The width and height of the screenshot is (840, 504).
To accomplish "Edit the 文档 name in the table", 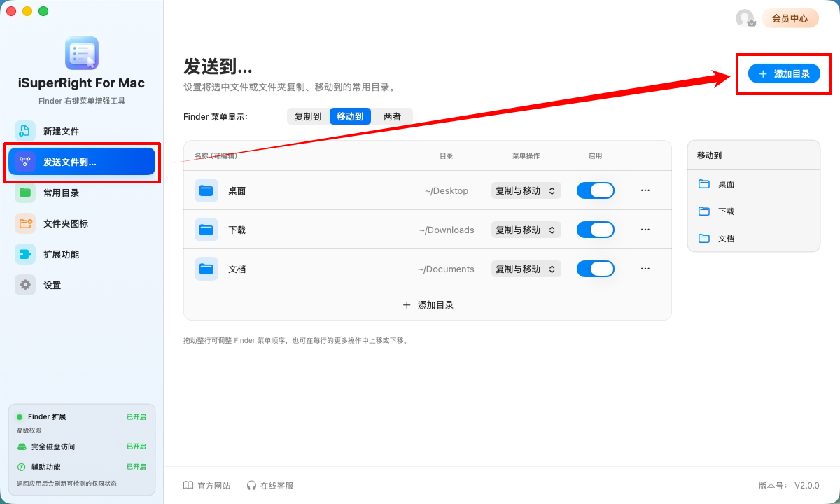I will (x=237, y=269).
